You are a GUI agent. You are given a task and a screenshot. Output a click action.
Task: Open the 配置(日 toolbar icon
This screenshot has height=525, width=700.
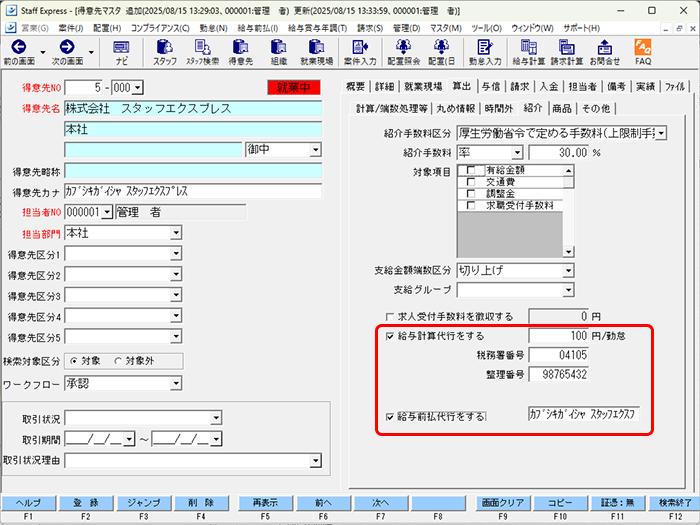(441, 47)
